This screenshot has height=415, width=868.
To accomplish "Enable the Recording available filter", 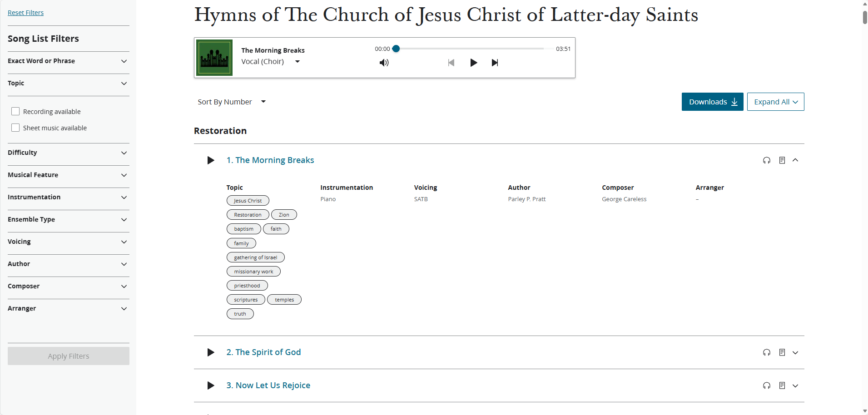I will click(15, 111).
